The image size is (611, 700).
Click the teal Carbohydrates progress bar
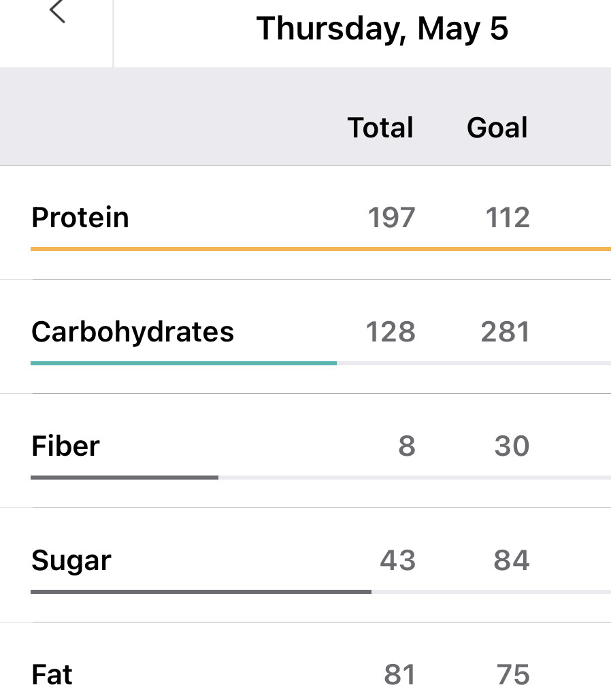tap(184, 364)
